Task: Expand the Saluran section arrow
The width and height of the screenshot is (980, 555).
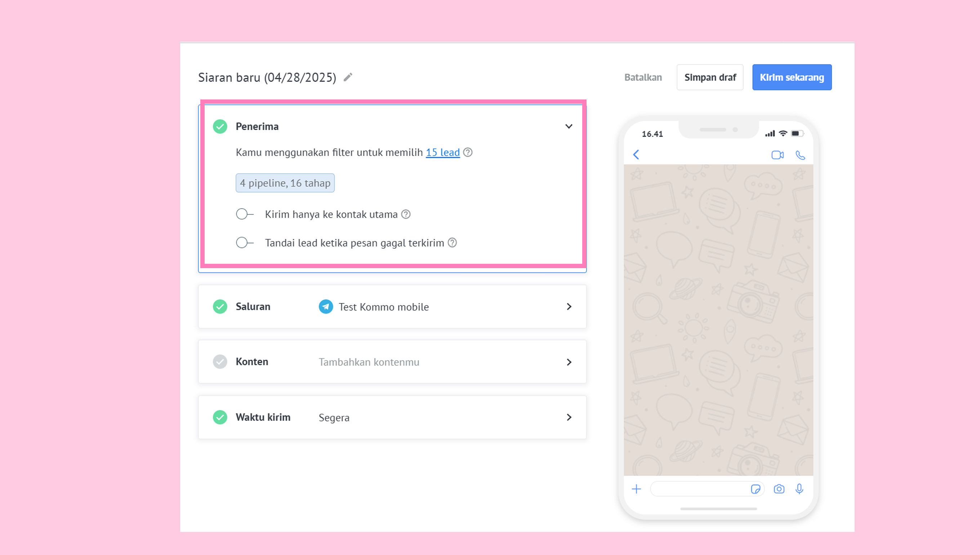Action: point(569,306)
